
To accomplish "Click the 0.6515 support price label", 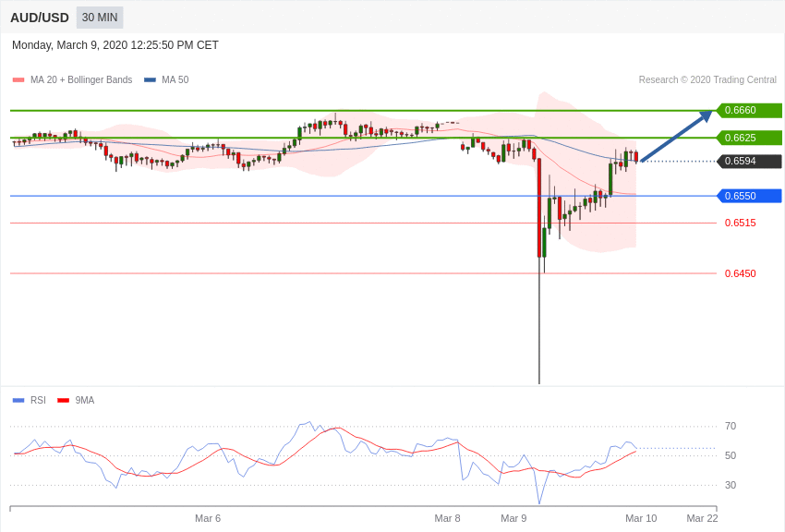I will pos(740,223).
